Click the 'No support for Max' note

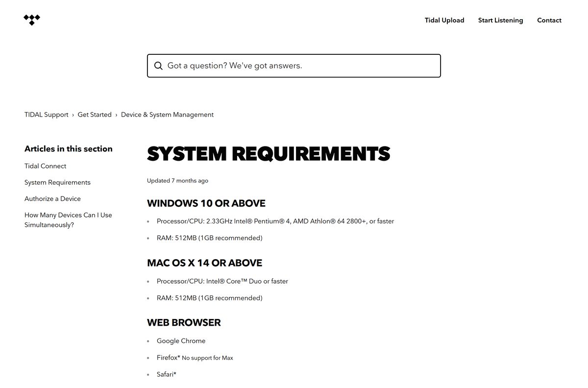(x=207, y=358)
